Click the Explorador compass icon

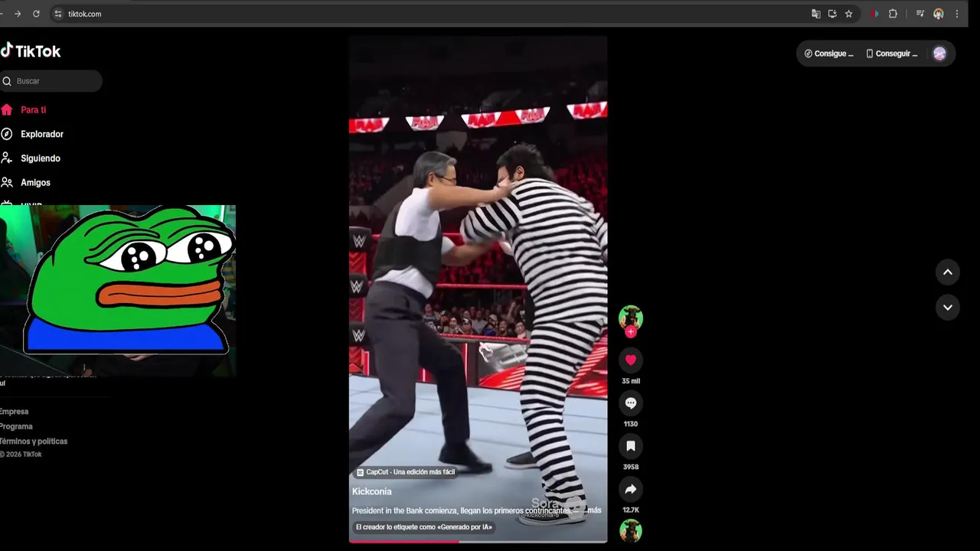pos(7,135)
